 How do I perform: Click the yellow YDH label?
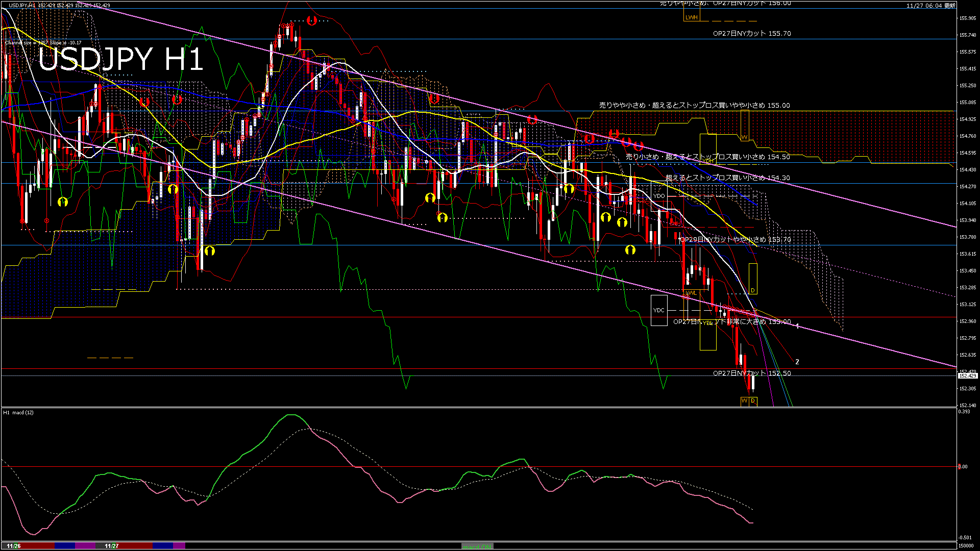pos(708,161)
